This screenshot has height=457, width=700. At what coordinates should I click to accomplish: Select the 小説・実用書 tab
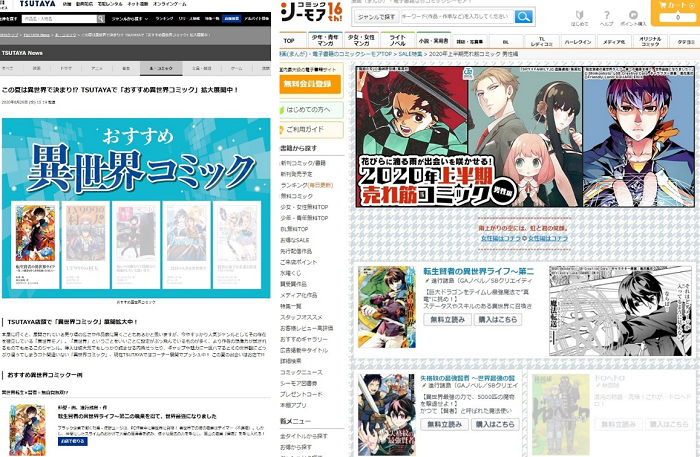pos(433,40)
